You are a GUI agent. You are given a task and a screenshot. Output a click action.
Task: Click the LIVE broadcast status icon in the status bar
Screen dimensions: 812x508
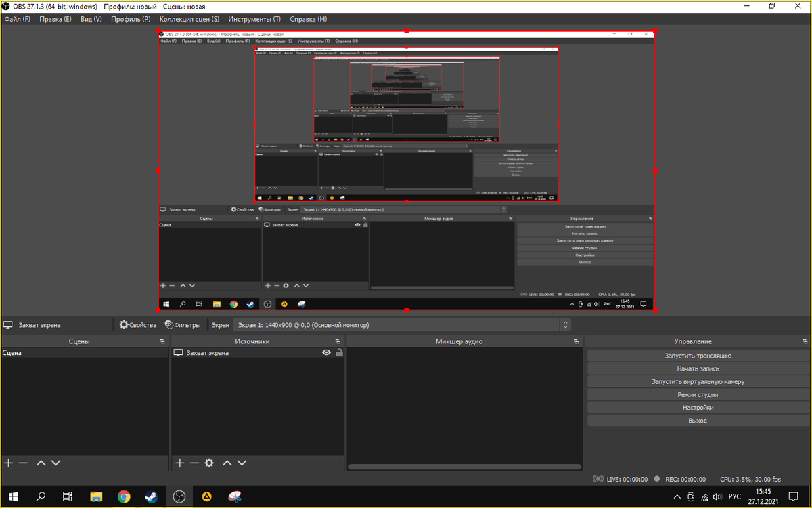[598, 479]
